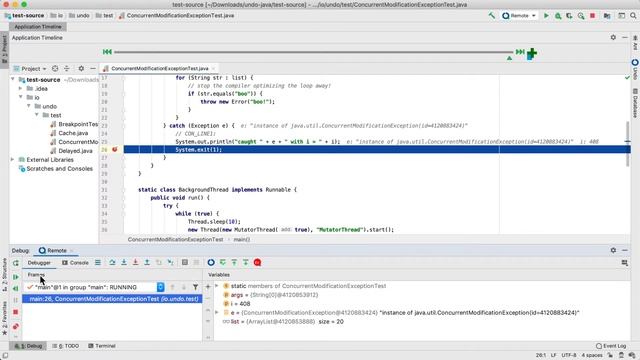This screenshot has height=360, width=640.
Task: Collapse the test folder in project tree
Action: tap(37, 115)
